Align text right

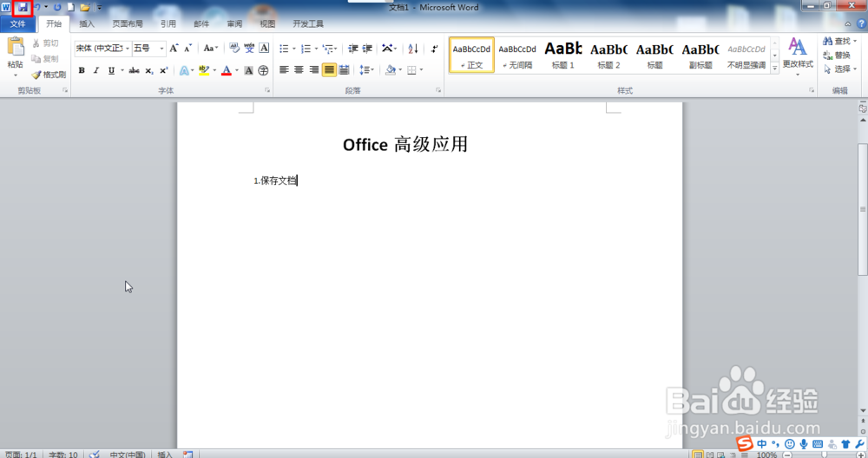point(314,69)
